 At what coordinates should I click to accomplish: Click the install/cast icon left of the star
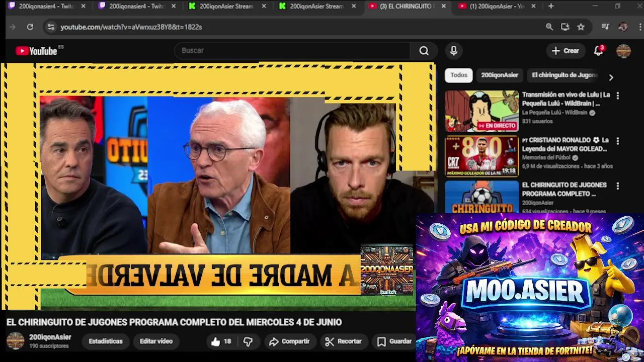565,27
